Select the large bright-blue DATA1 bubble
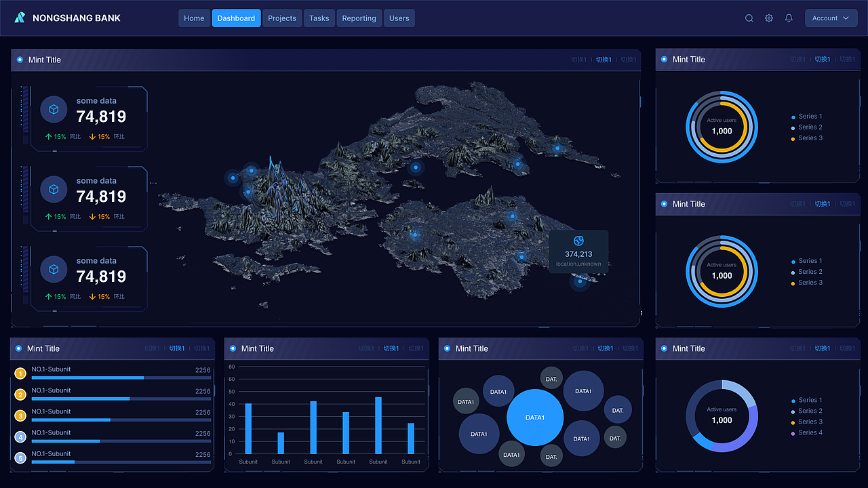Image resolution: width=868 pixels, height=488 pixels. tap(535, 418)
